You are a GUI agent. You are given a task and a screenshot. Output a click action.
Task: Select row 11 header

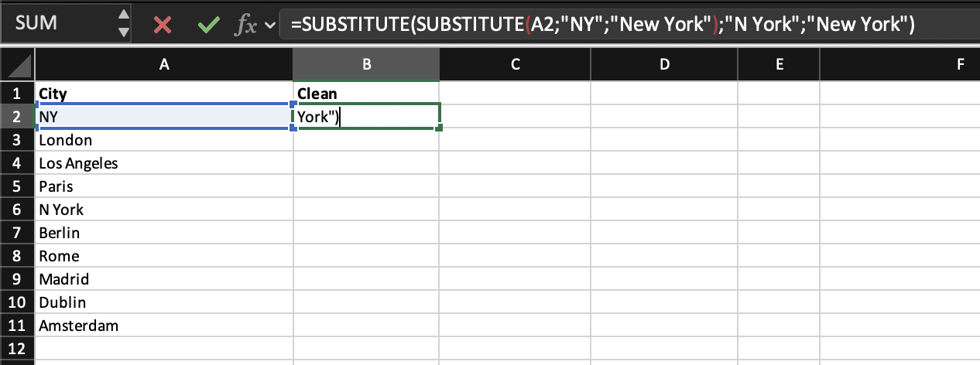tap(17, 326)
